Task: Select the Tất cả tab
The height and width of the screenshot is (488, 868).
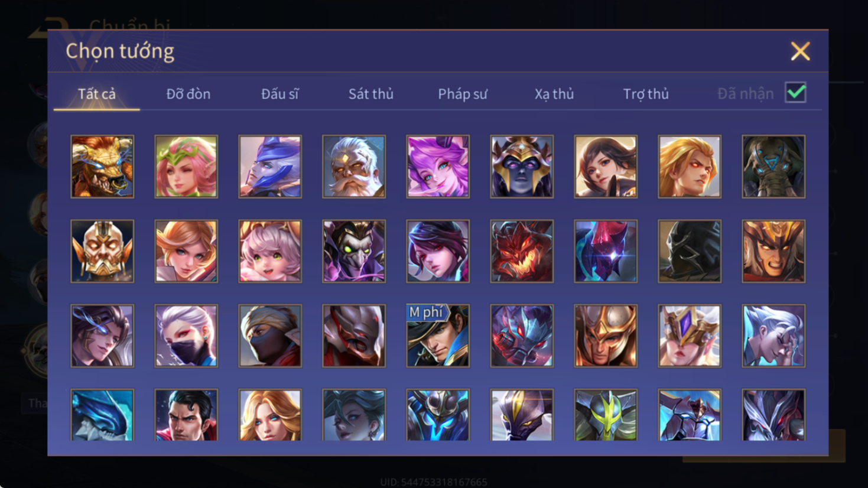Action: click(x=97, y=94)
